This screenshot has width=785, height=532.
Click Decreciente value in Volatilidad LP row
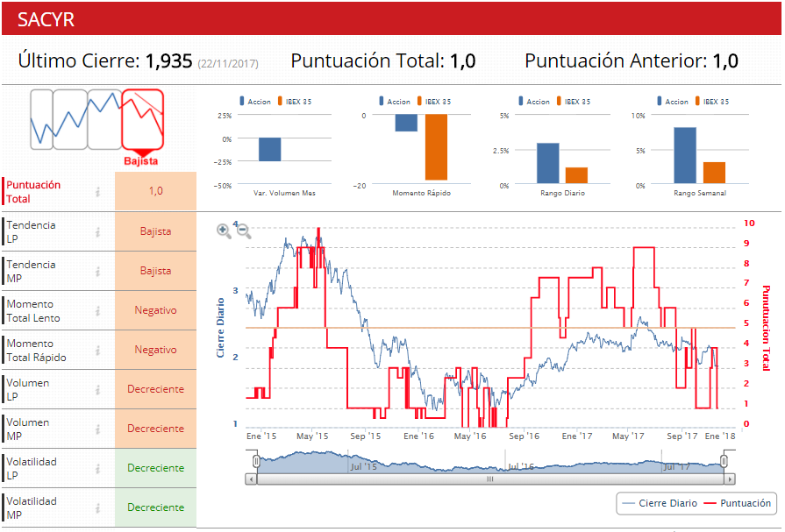point(156,468)
